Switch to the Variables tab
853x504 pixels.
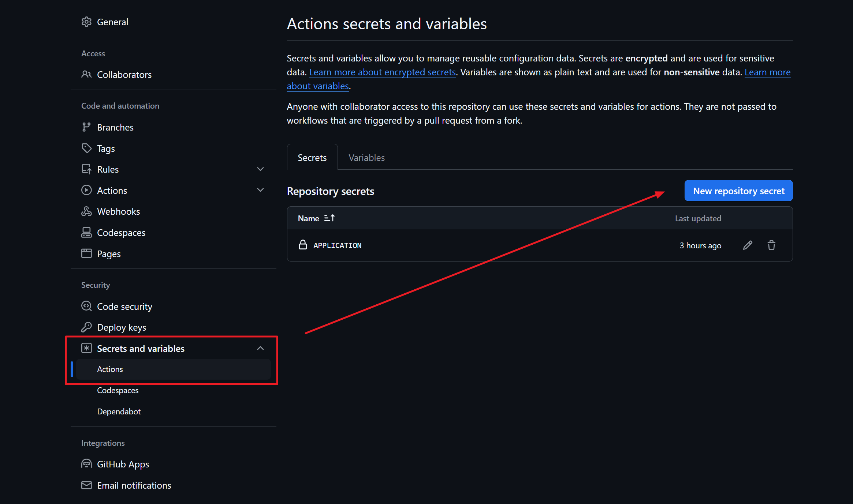click(366, 158)
